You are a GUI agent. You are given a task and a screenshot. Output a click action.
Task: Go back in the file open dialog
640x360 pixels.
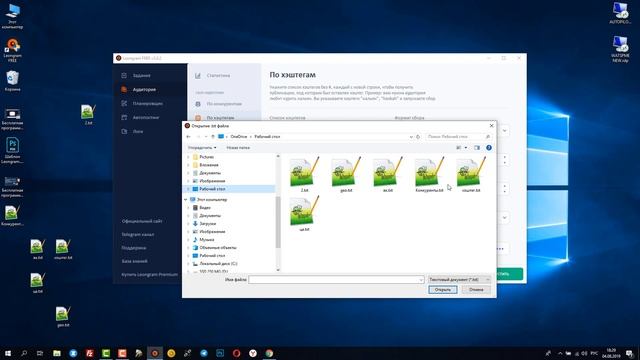[x=189, y=137]
